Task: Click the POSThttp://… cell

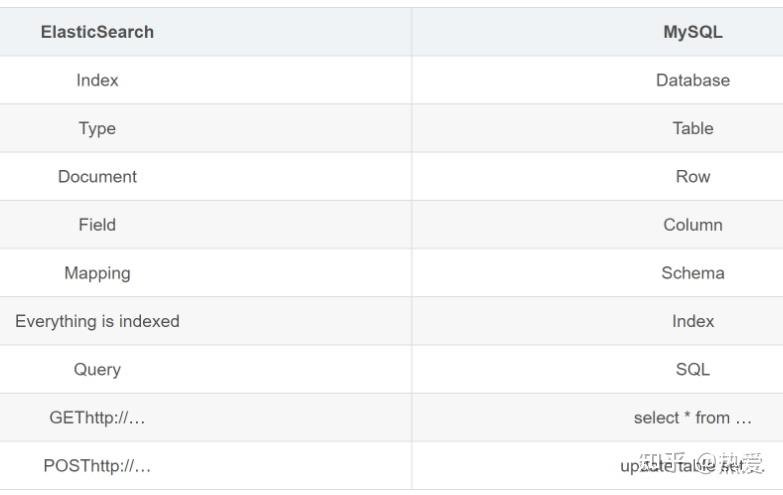Action: coord(97,465)
